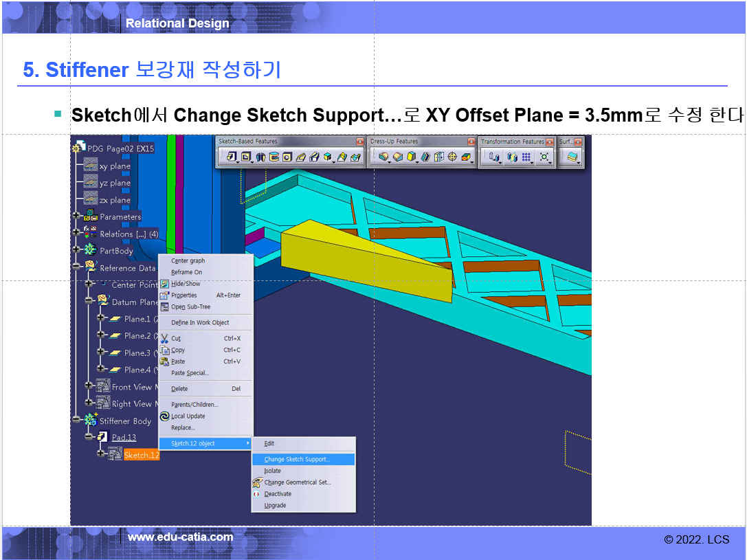Select the Edge Fillet tool
Image resolution: width=747 pixels, height=560 pixels.
383,157
